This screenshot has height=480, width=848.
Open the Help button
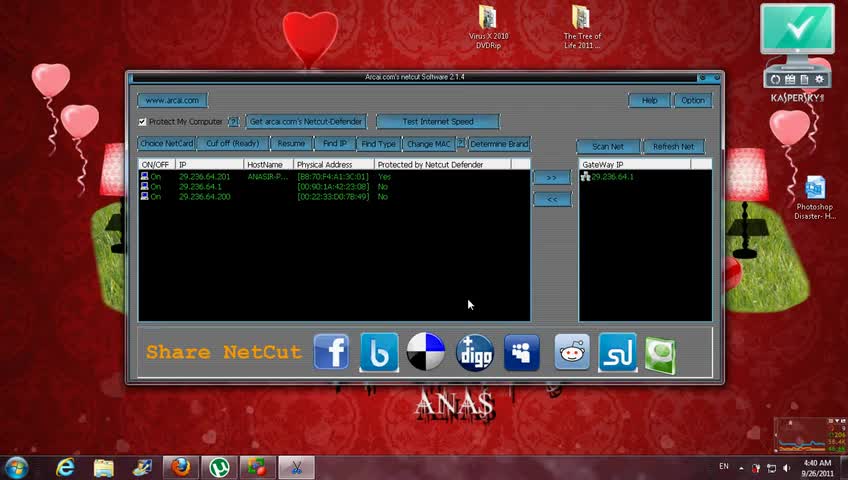[x=649, y=100]
